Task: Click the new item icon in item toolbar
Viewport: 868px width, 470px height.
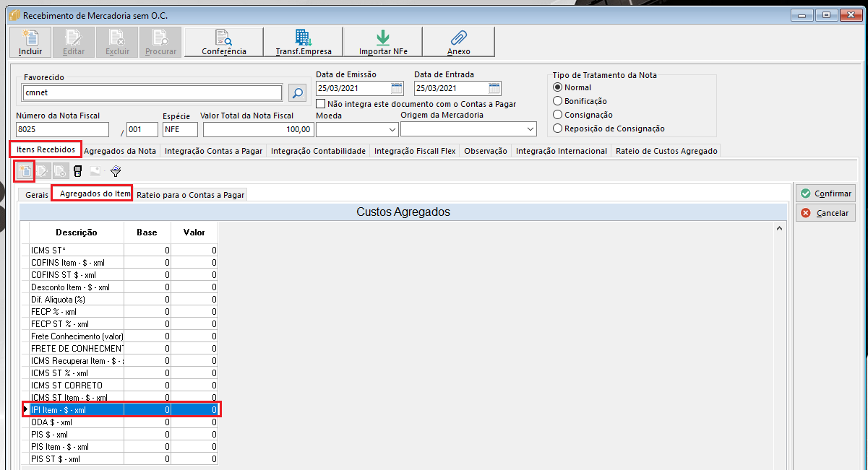Action: 25,171
